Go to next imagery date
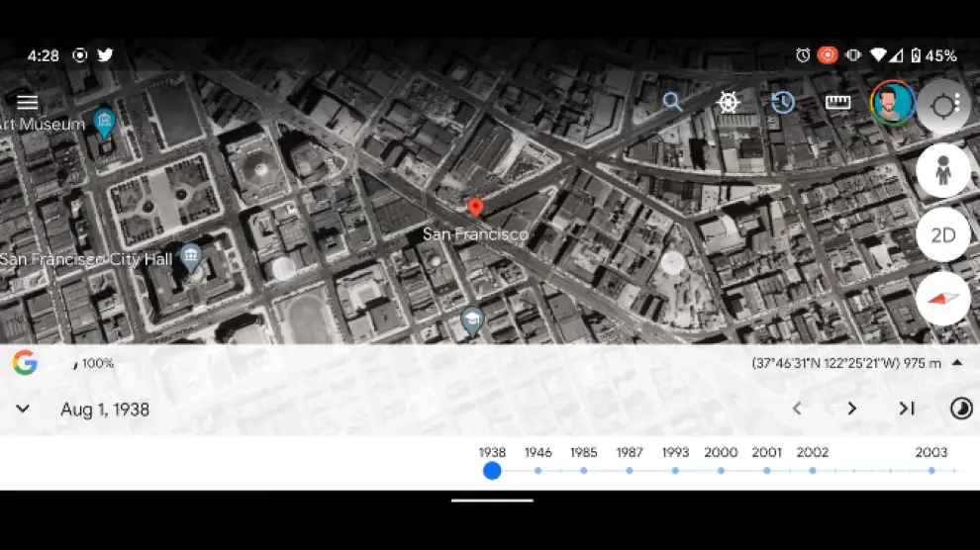 point(851,409)
